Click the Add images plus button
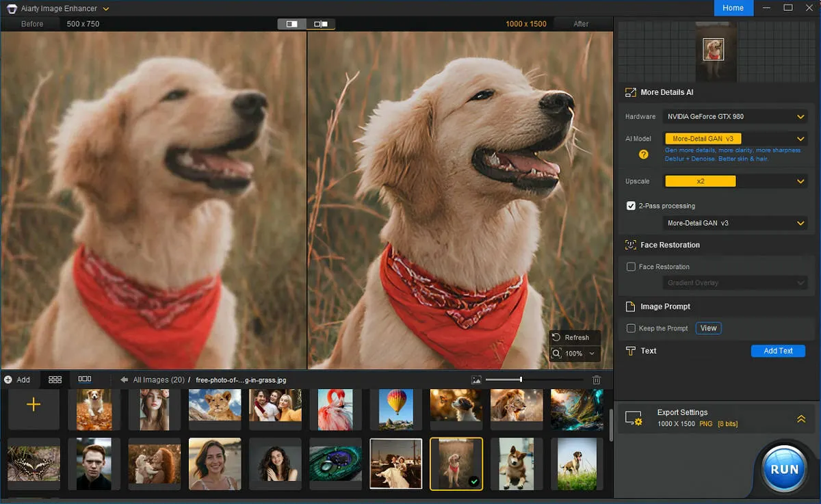This screenshot has width=821, height=504. point(17,380)
